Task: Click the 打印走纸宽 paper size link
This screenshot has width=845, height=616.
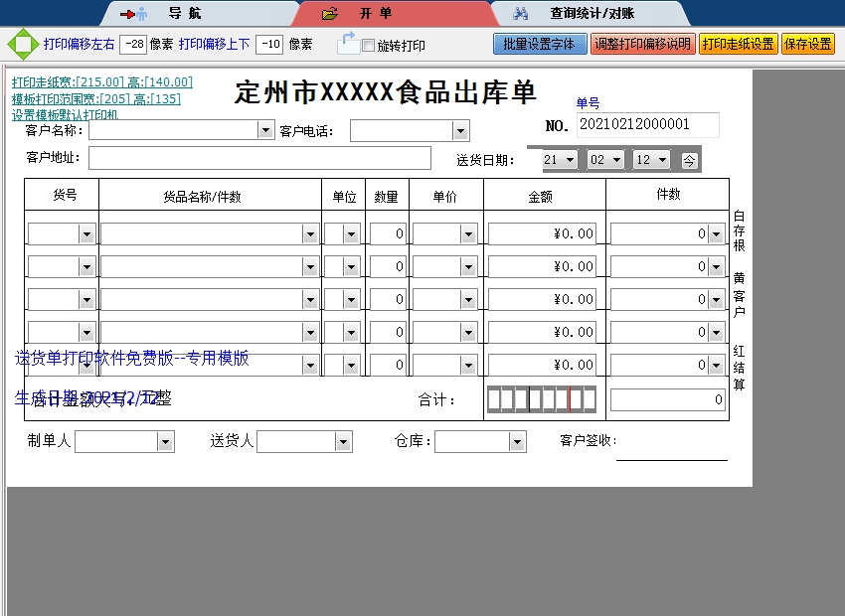Action: pos(101,82)
